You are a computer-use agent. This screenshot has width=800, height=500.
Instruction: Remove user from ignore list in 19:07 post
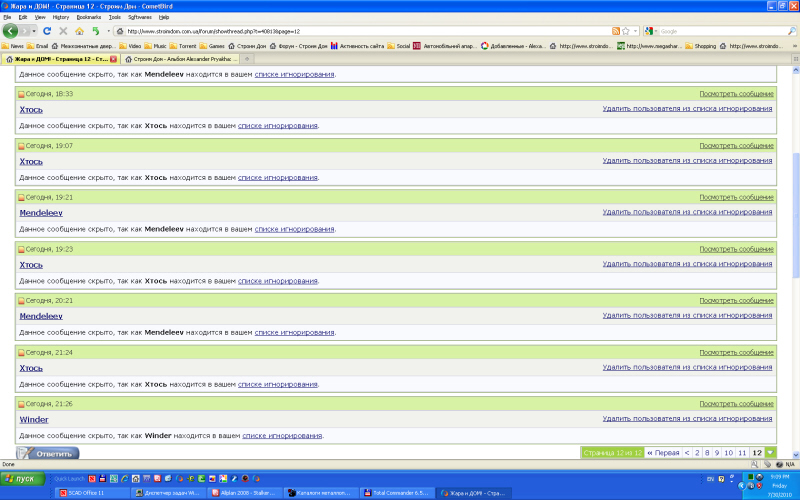coord(687,161)
